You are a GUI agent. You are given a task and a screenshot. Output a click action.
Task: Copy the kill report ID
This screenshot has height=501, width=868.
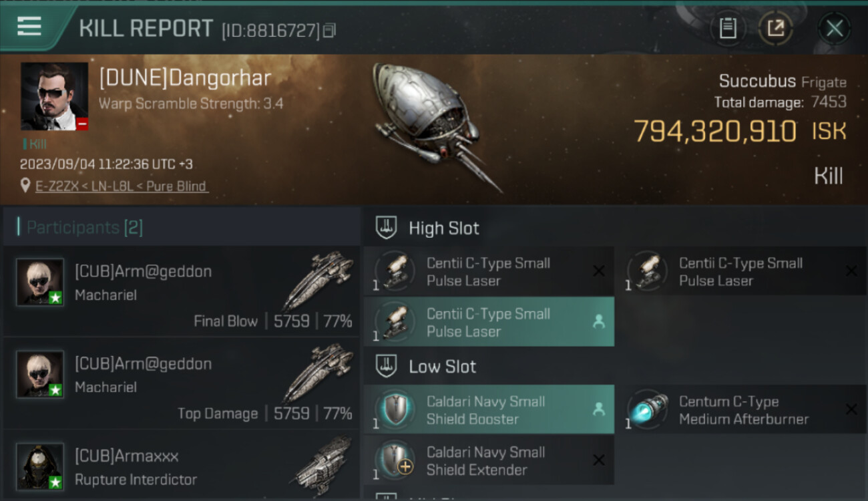(x=329, y=31)
